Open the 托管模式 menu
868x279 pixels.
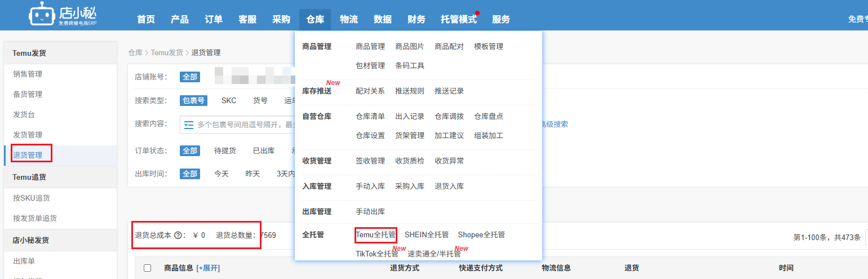coord(459,19)
